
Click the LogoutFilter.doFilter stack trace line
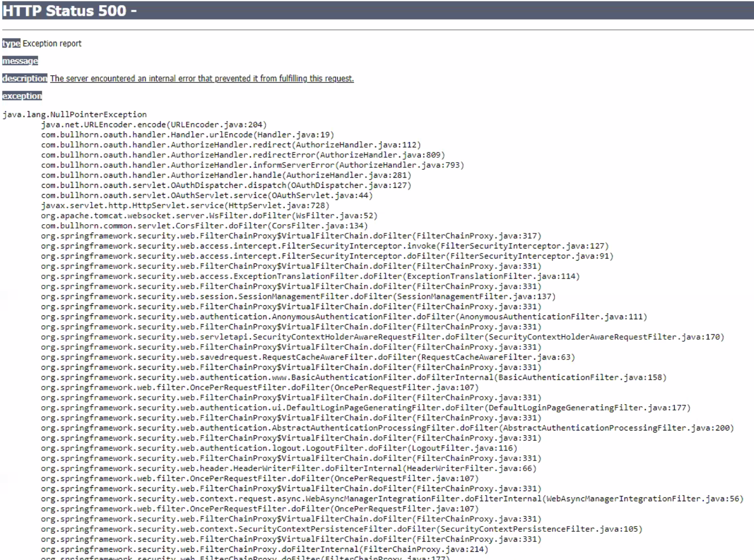279,448
